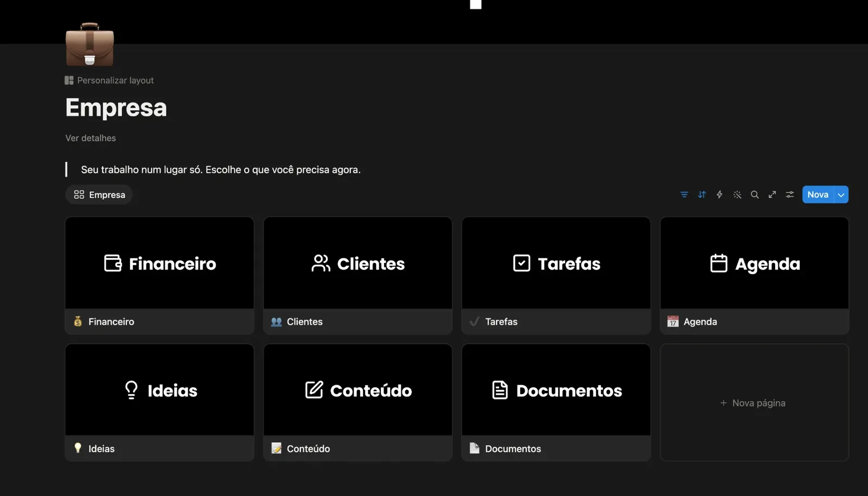
Task: Open the Clientes card cover
Action: (x=358, y=263)
